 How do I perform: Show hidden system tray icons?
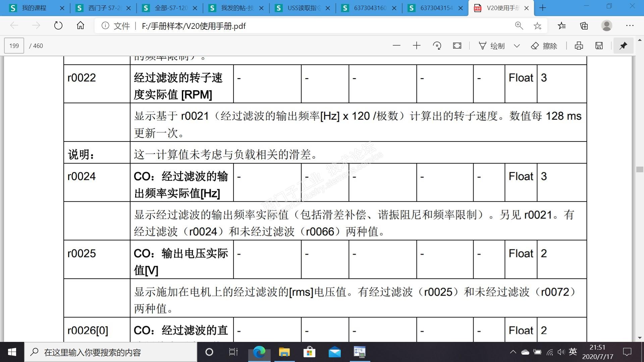(x=513, y=352)
